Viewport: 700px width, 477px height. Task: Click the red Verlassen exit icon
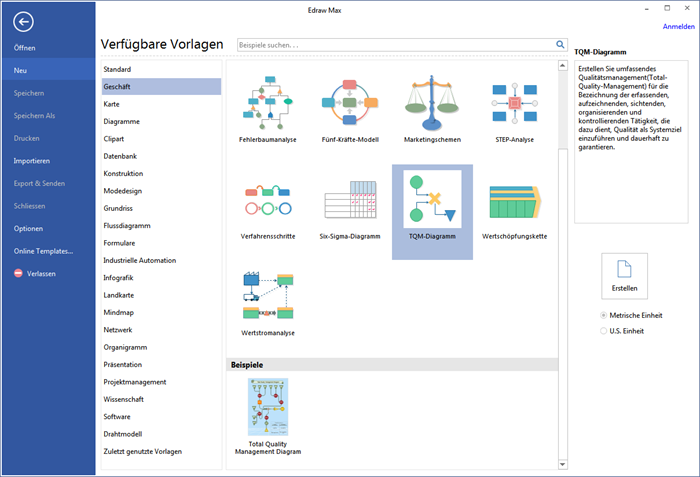[18, 273]
